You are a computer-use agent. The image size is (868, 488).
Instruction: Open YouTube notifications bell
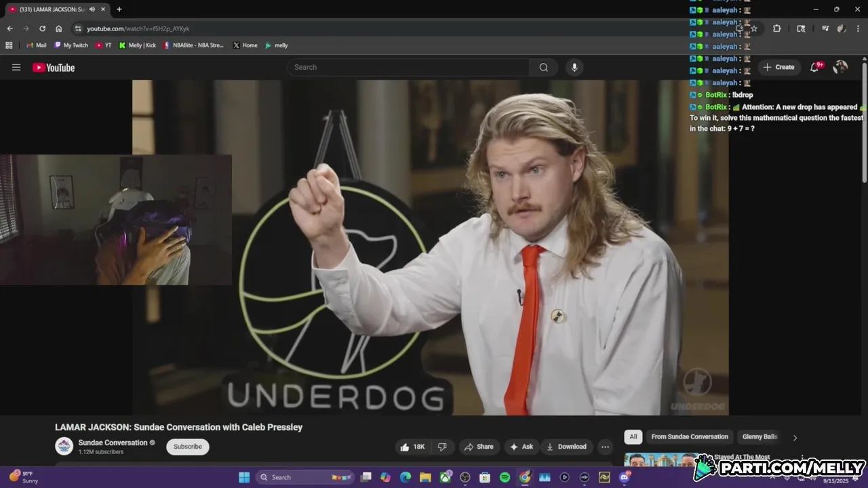coord(815,67)
